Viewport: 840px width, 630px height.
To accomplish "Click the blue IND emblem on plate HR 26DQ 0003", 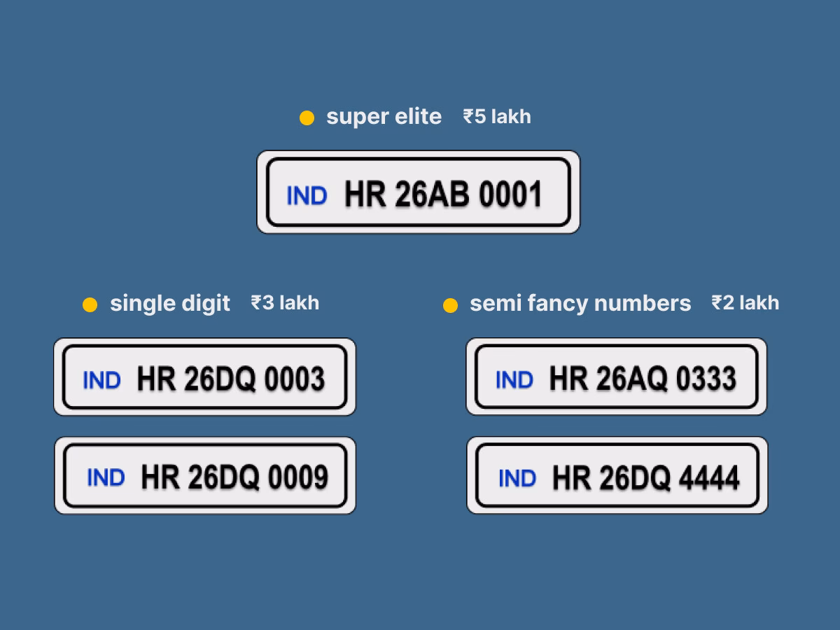I will [x=102, y=380].
